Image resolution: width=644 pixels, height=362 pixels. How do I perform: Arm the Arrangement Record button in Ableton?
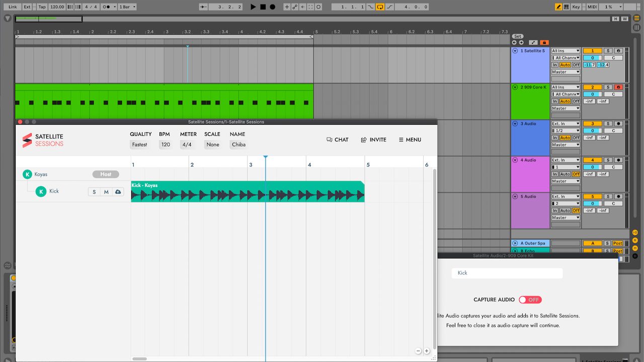(272, 7)
